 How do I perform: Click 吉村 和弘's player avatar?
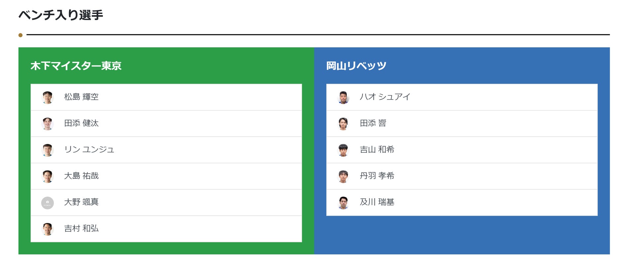point(48,229)
